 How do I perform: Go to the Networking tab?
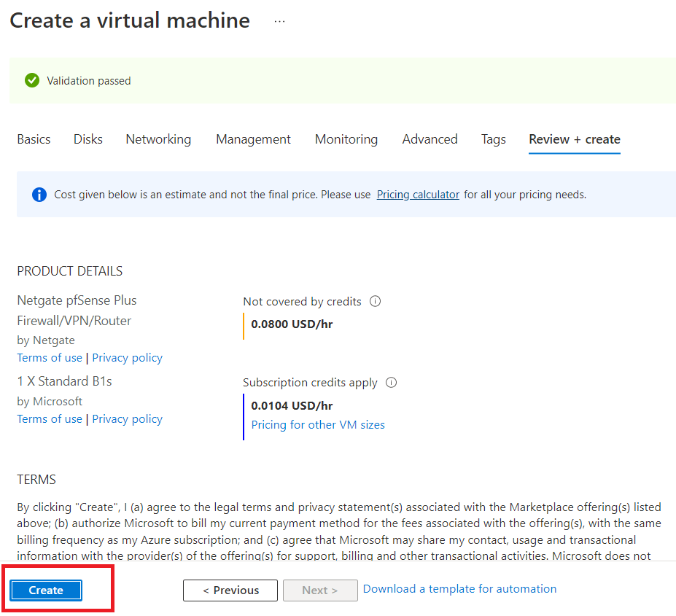click(158, 139)
